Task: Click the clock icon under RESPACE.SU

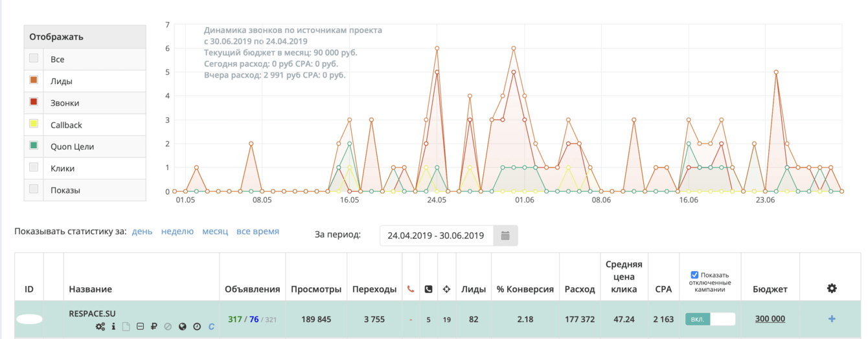Action: pos(197,327)
